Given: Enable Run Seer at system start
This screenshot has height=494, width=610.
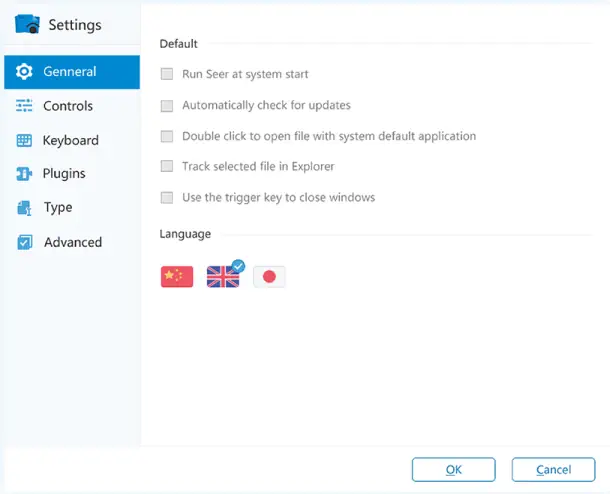Looking at the screenshot, I should point(167,74).
